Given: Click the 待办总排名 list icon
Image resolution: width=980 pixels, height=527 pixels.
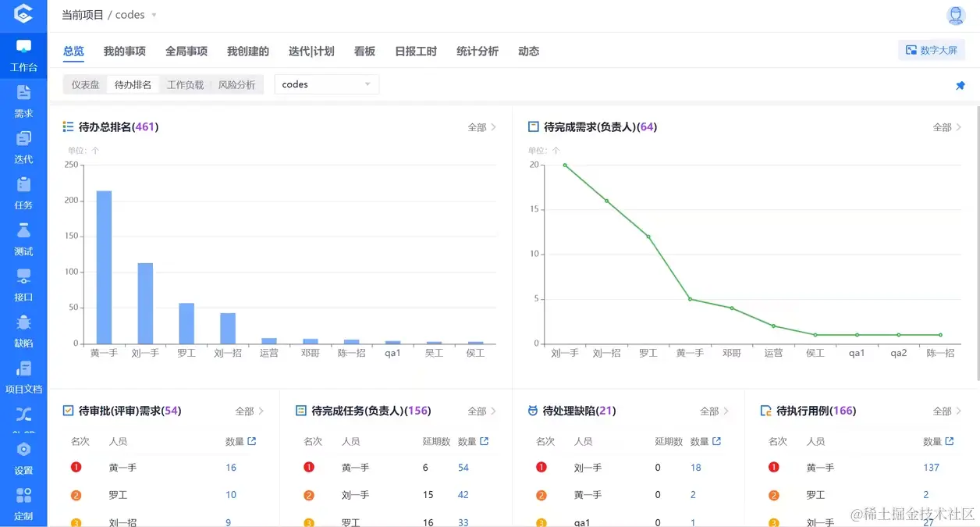Looking at the screenshot, I should [x=68, y=126].
